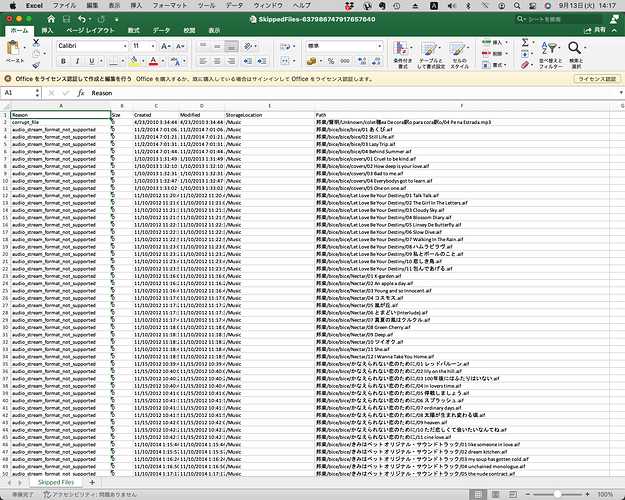This screenshot has width=625, height=500.
Task: Paste from the clipboard
Action: pyautogui.click(x=14, y=49)
